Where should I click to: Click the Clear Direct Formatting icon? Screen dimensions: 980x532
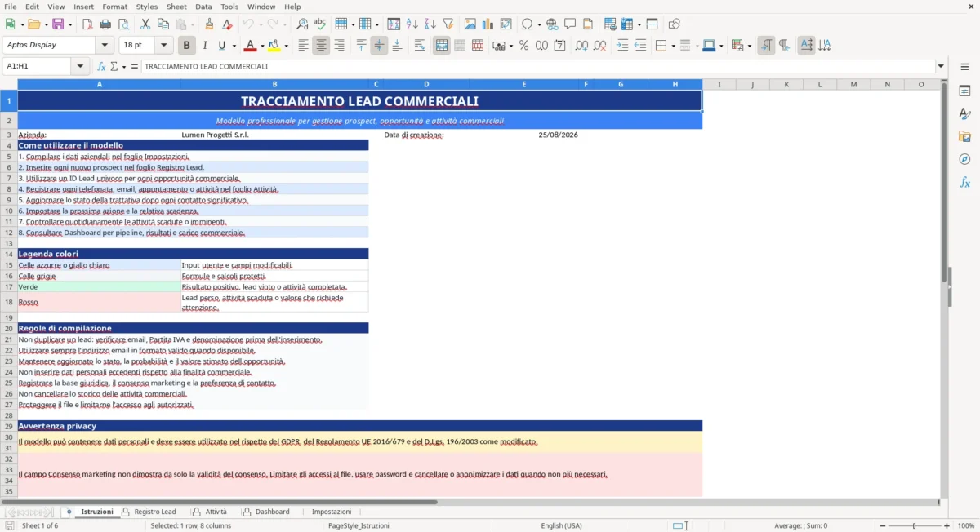228,24
